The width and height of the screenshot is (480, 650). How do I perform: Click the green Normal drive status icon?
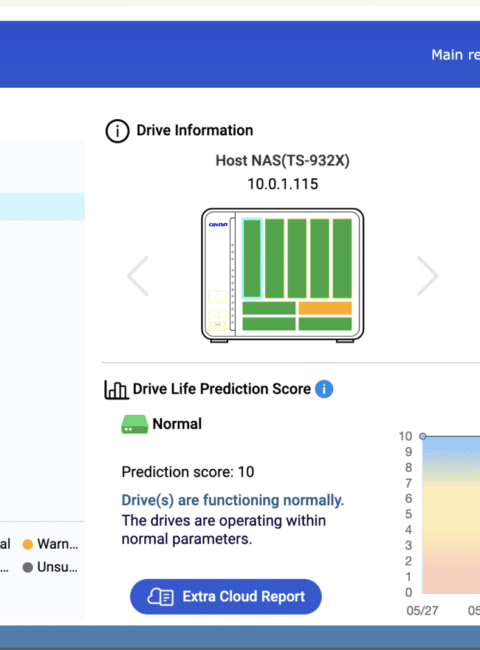134,424
